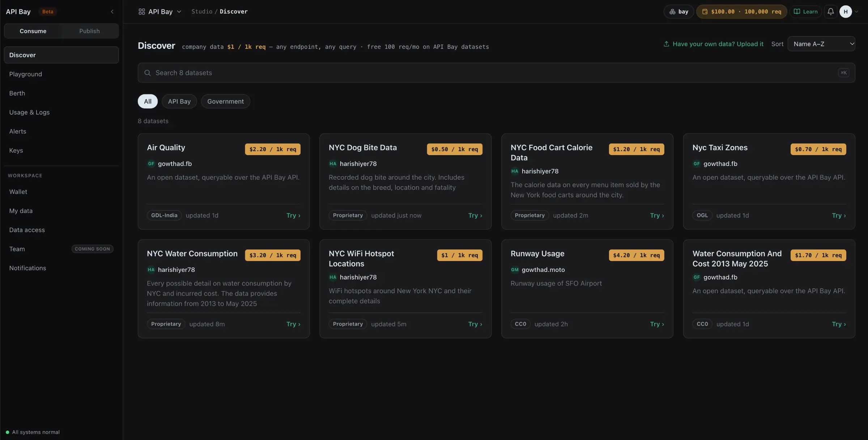The width and height of the screenshot is (868, 440).
Task: Open the Berth page
Action: (61, 93)
